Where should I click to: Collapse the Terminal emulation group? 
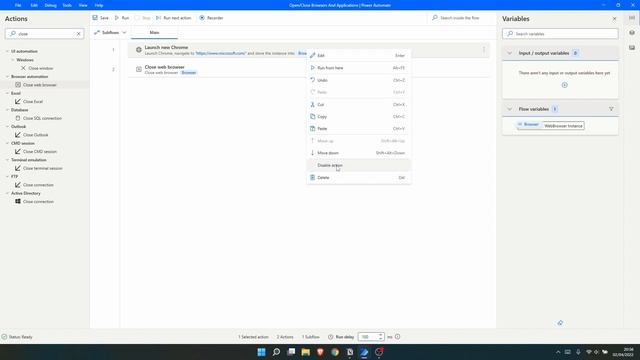(7, 160)
